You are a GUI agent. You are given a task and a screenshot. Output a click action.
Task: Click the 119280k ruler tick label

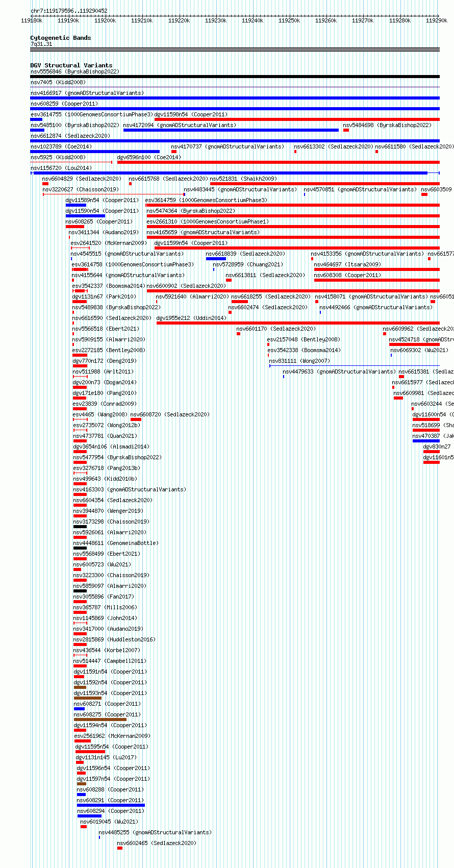click(400, 21)
